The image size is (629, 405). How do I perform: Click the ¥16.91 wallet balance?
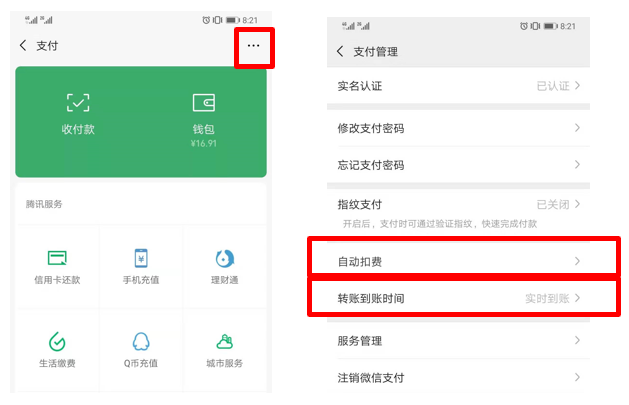coord(204,144)
